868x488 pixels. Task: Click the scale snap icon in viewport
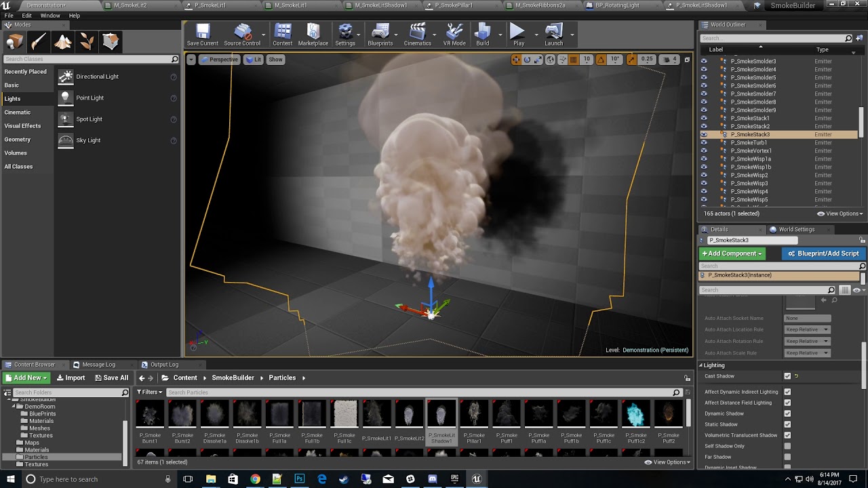tap(632, 60)
